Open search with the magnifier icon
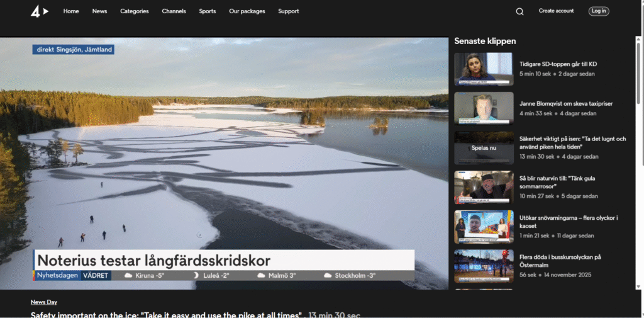 (x=519, y=11)
